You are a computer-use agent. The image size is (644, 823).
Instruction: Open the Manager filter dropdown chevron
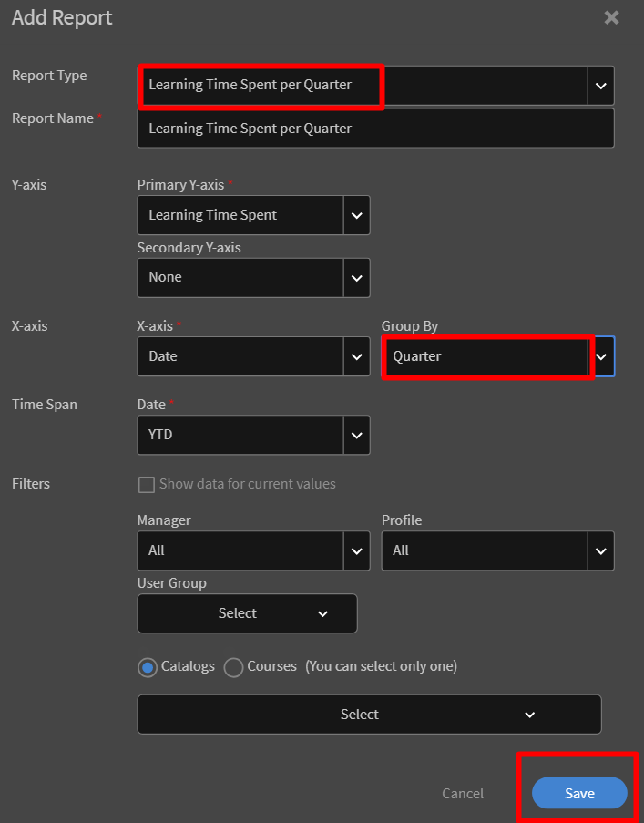[x=356, y=551]
